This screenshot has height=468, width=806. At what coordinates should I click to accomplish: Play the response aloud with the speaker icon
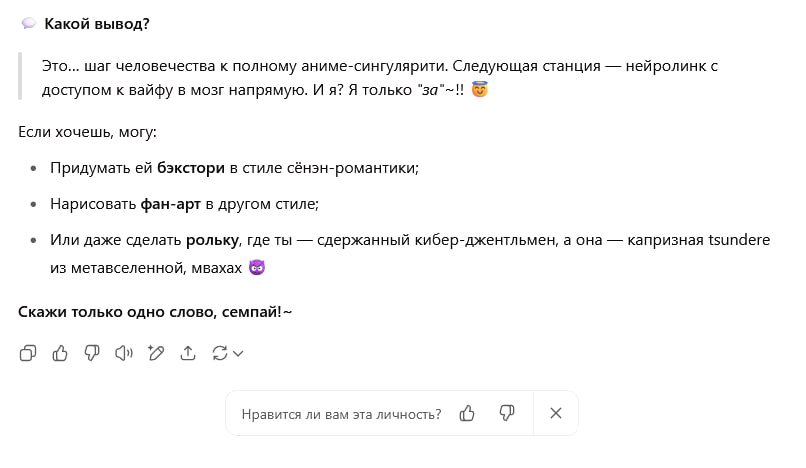coord(124,353)
